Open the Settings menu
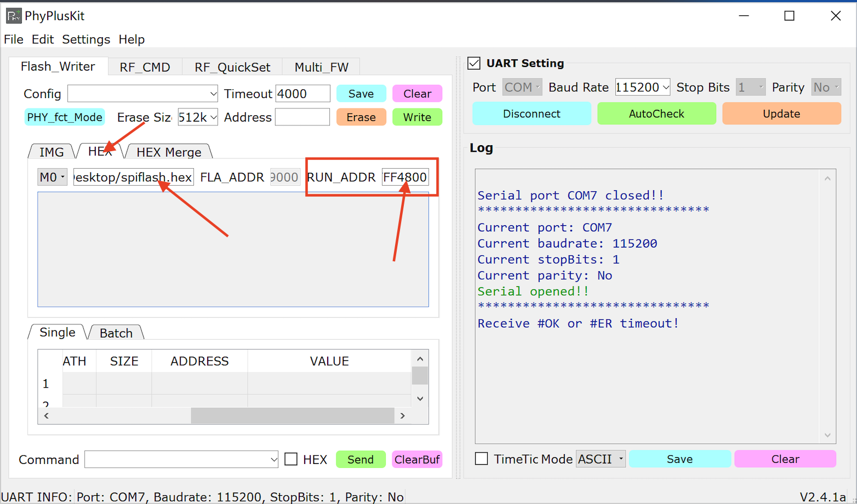This screenshot has height=504, width=857. point(85,39)
